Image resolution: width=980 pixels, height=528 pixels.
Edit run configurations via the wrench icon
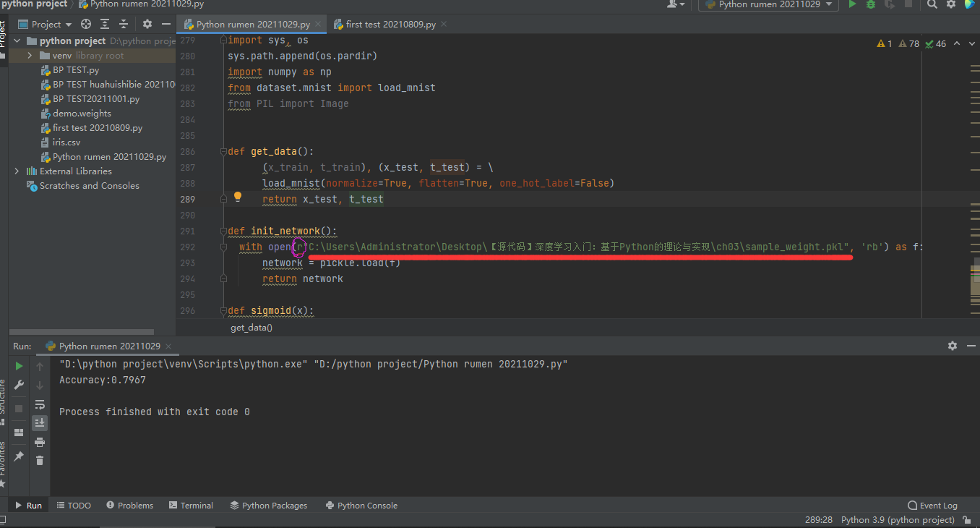coord(18,384)
